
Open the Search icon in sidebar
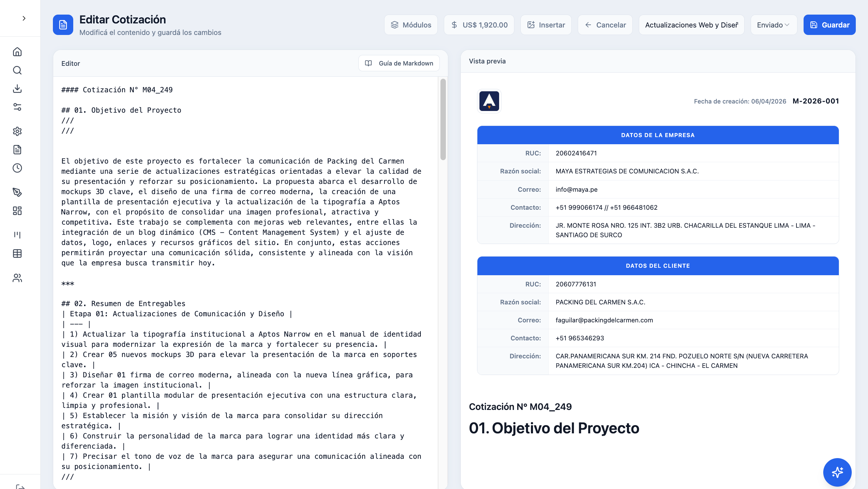(17, 70)
